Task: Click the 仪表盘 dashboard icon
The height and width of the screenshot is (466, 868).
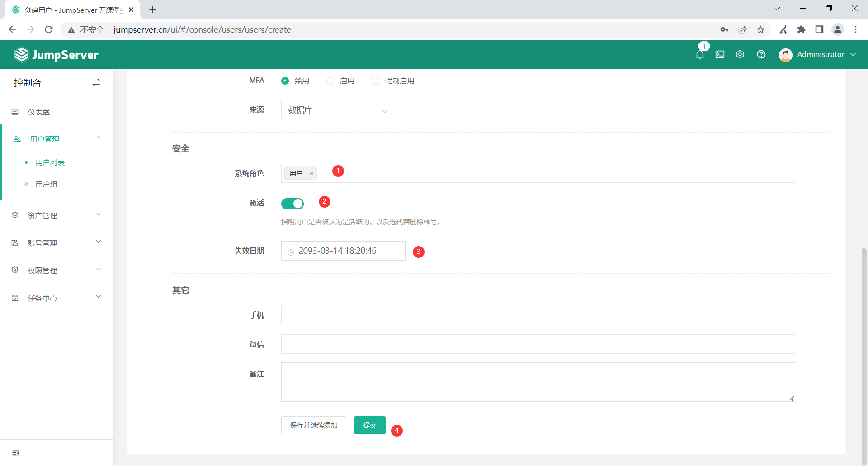Action: pos(15,112)
